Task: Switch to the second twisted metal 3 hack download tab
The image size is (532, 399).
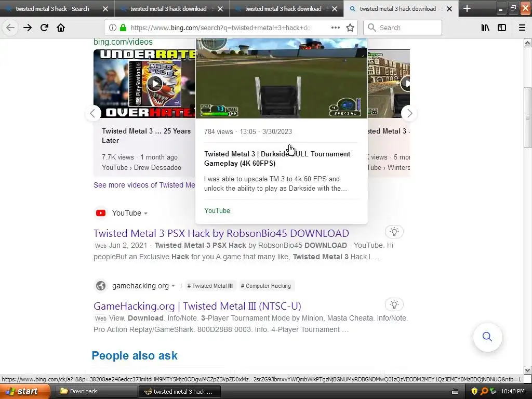Action: (168, 9)
